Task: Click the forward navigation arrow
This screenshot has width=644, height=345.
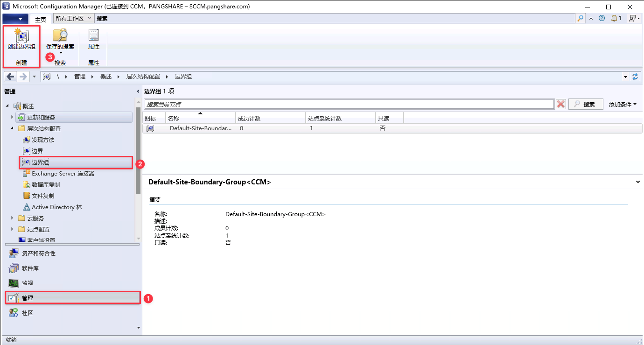Action: [x=23, y=77]
